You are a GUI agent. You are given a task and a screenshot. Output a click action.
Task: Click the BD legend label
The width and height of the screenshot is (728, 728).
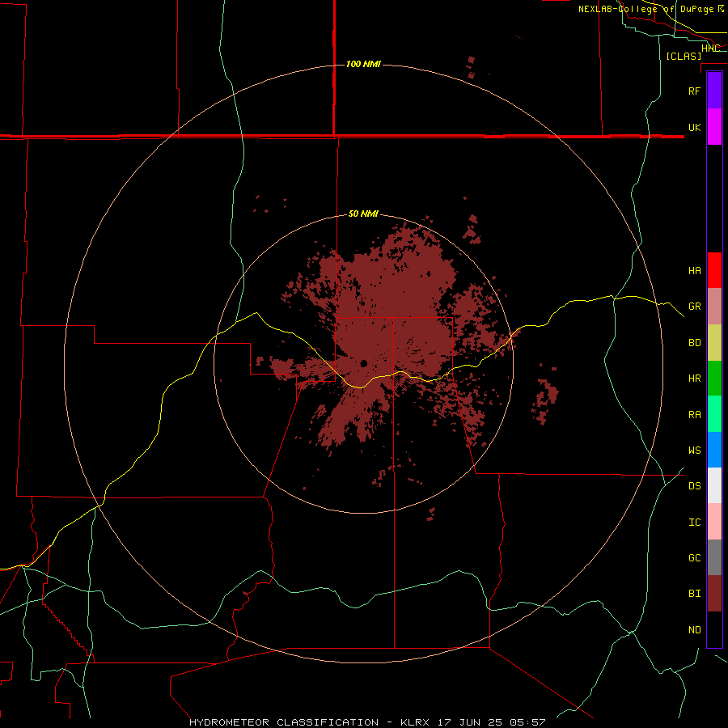point(694,343)
